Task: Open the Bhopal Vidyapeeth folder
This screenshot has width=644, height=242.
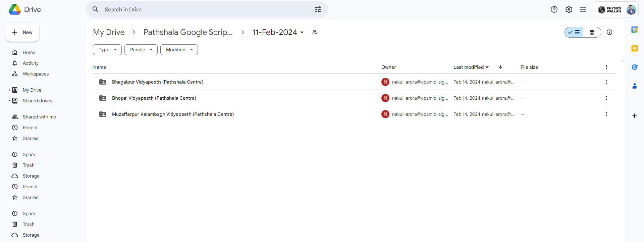Action: pyautogui.click(x=154, y=98)
